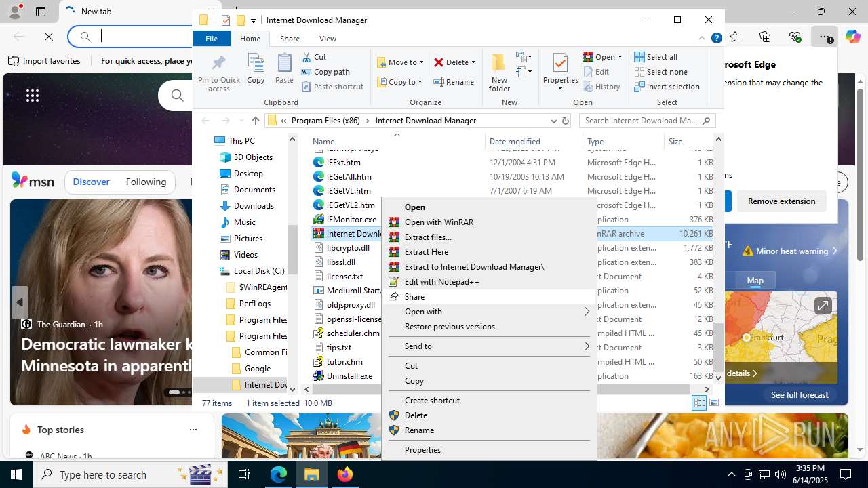Select the license.txt file
Viewport: 868px width, 488px height.
pos(344,277)
